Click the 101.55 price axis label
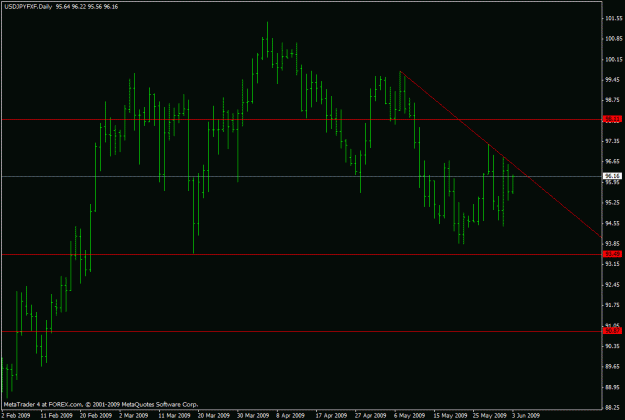The image size is (625, 420). click(614, 18)
